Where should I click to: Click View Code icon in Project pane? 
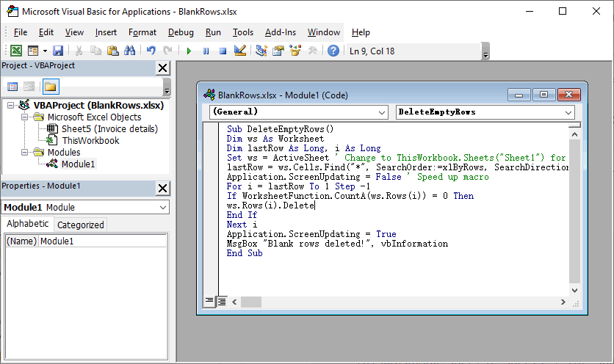[x=12, y=87]
